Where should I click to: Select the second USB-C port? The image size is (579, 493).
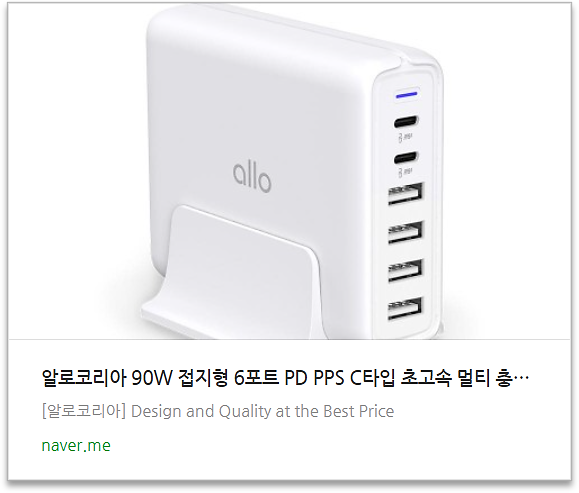(406, 158)
